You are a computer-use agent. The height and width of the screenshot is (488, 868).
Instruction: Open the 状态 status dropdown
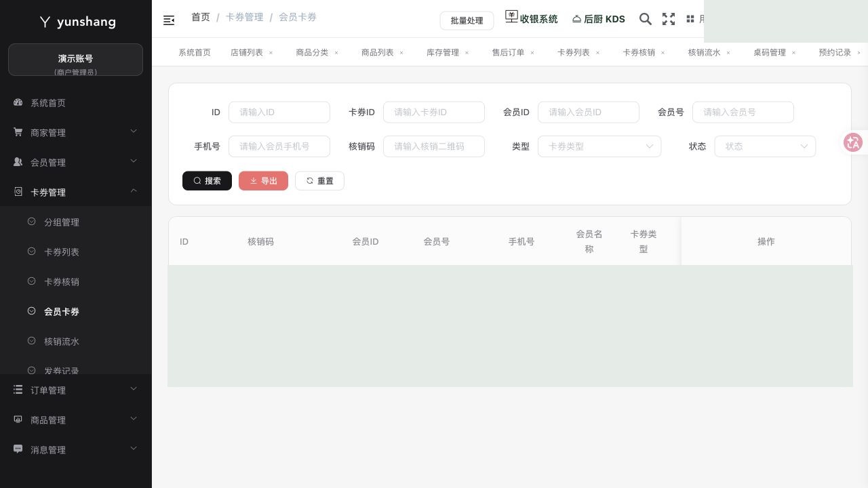(765, 146)
